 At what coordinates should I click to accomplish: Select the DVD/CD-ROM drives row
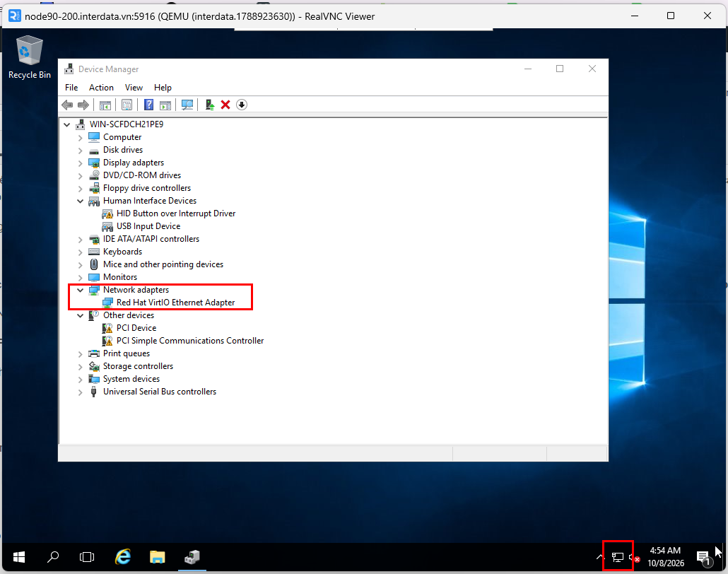[x=142, y=175]
